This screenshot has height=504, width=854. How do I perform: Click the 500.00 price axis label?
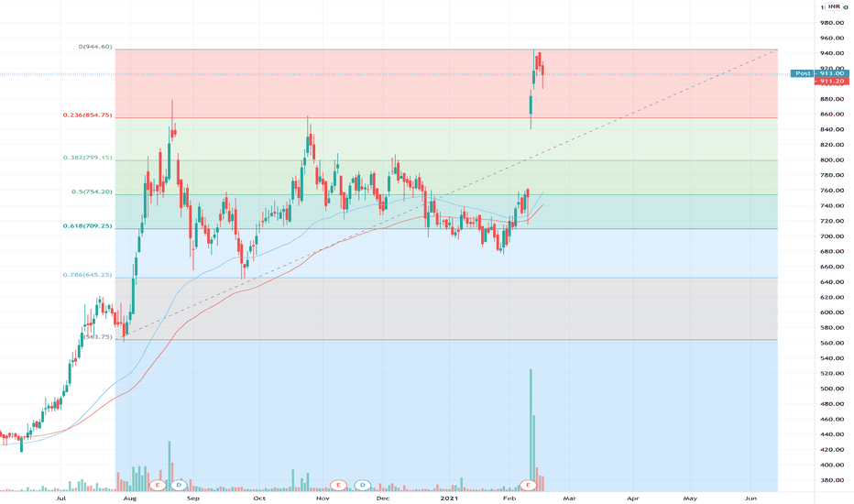[x=832, y=389]
